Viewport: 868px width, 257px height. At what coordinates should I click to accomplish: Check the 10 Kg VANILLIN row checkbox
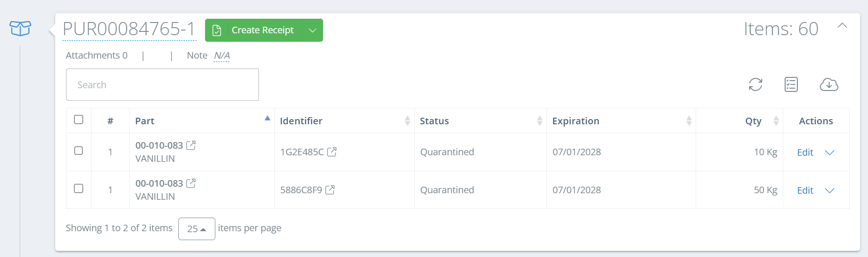tap(79, 151)
